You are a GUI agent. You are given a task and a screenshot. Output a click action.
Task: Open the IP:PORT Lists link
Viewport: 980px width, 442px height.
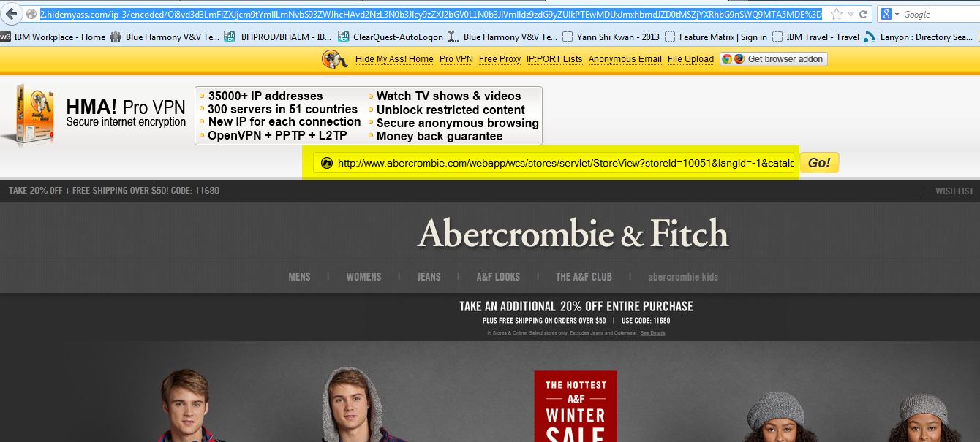tap(554, 59)
